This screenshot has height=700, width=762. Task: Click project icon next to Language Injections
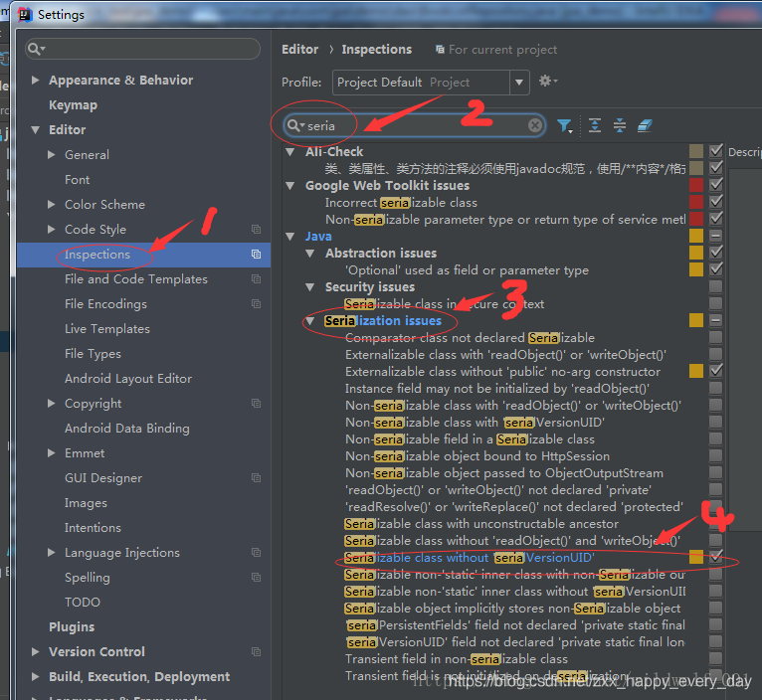coord(256,552)
